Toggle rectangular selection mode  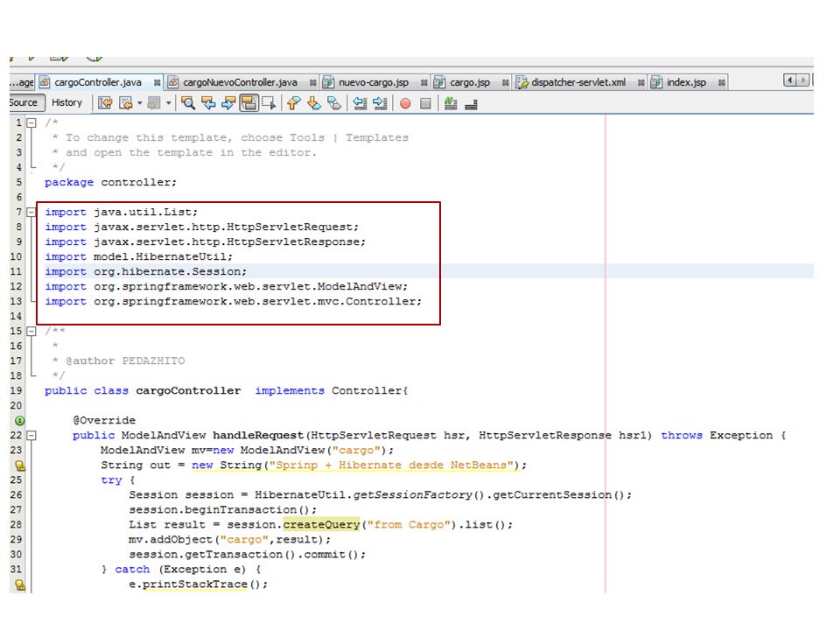click(269, 103)
